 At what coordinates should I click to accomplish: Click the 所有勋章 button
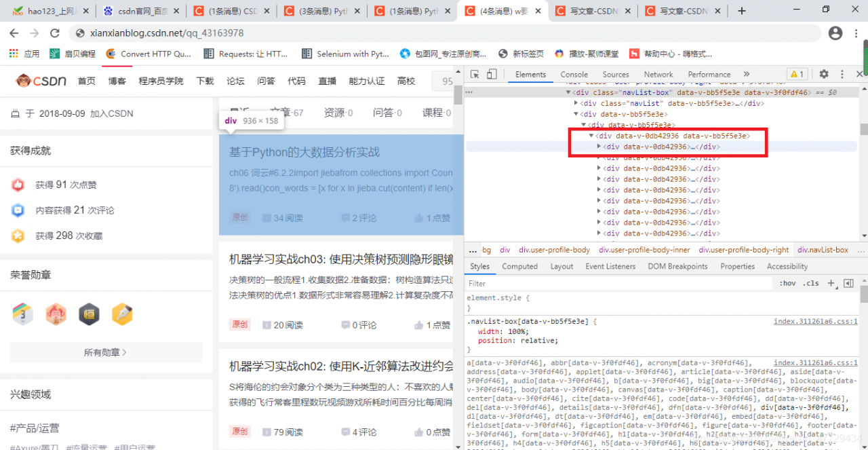click(106, 352)
